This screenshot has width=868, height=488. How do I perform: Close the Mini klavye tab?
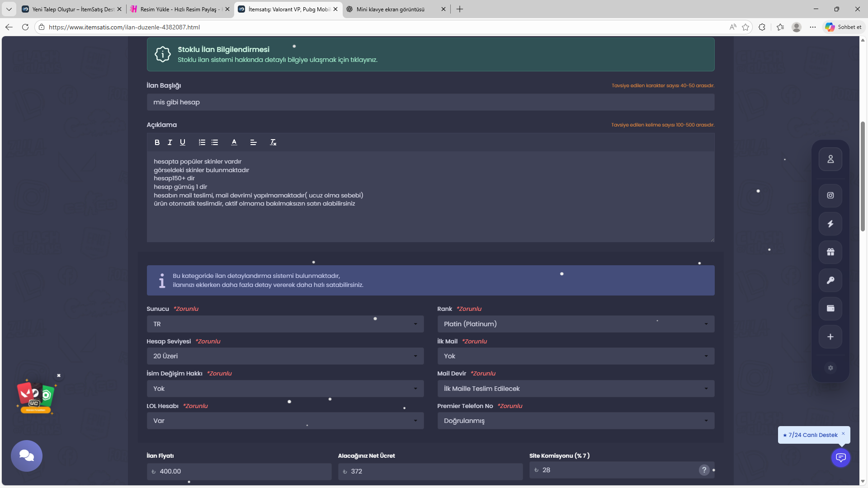[x=443, y=9]
